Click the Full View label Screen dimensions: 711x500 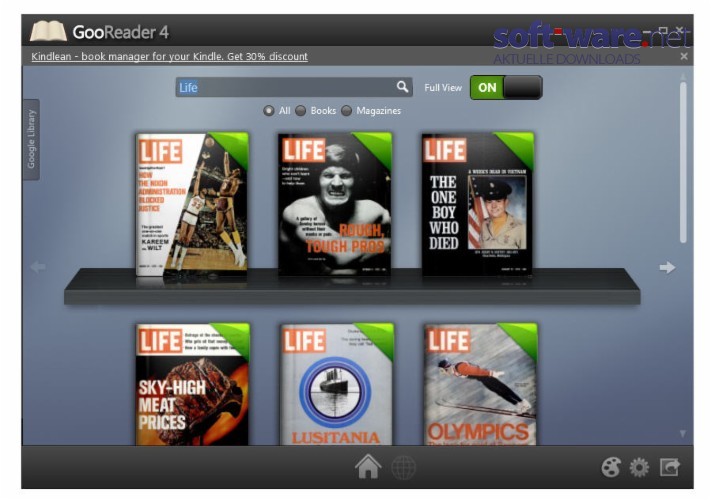443,88
